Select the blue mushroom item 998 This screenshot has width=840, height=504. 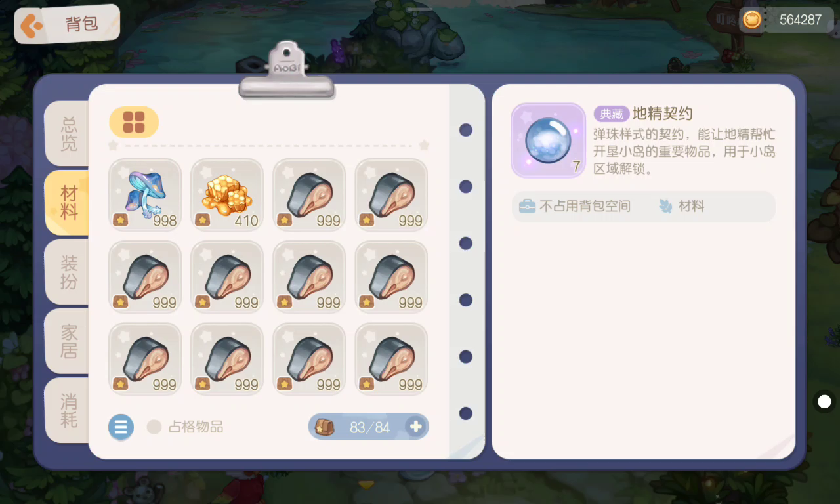click(x=145, y=194)
